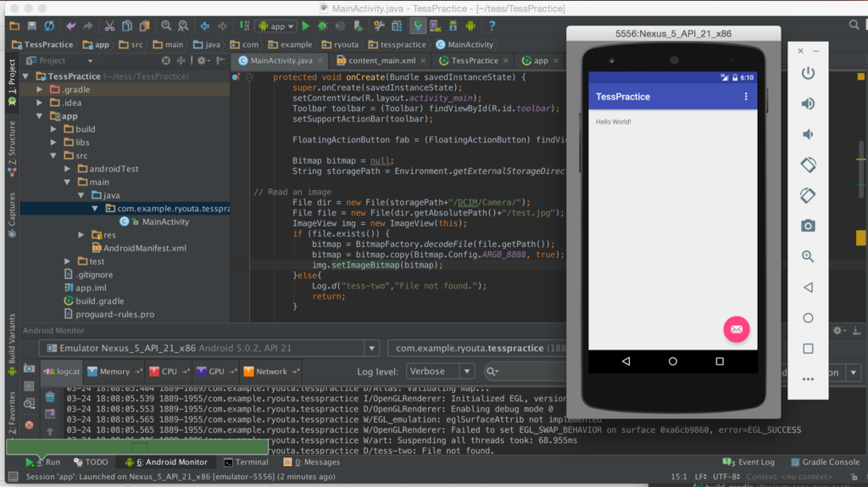Click emulator zoom magnifier icon

click(x=808, y=256)
